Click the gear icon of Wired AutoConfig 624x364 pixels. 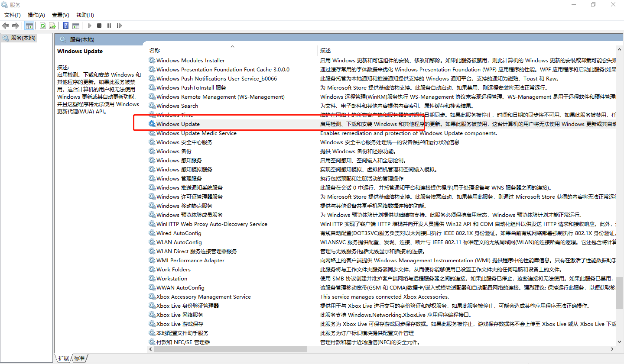click(152, 233)
